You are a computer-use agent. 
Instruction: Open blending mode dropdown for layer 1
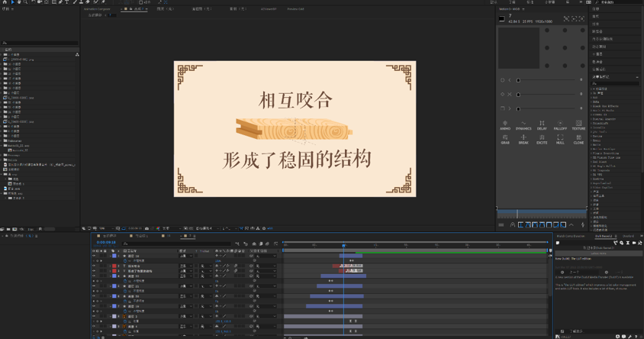pyautogui.click(x=184, y=256)
